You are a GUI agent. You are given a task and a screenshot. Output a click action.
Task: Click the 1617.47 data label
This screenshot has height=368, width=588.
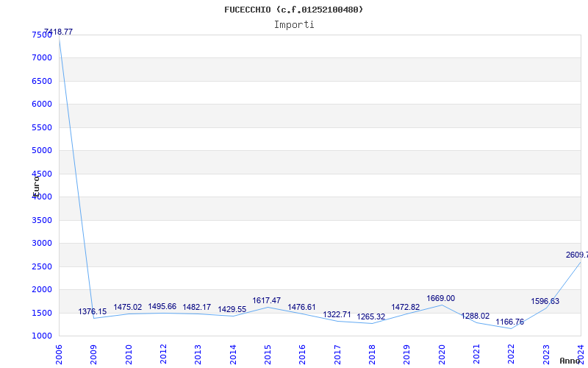click(x=267, y=300)
